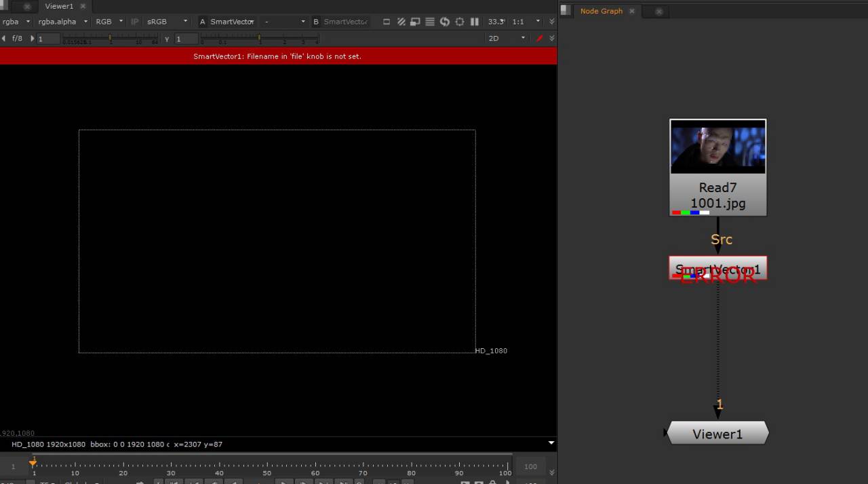This screenshot has width=868, height=484.
Task: Click the next f-stop arrow right of f/8
Action: [32, 39]
